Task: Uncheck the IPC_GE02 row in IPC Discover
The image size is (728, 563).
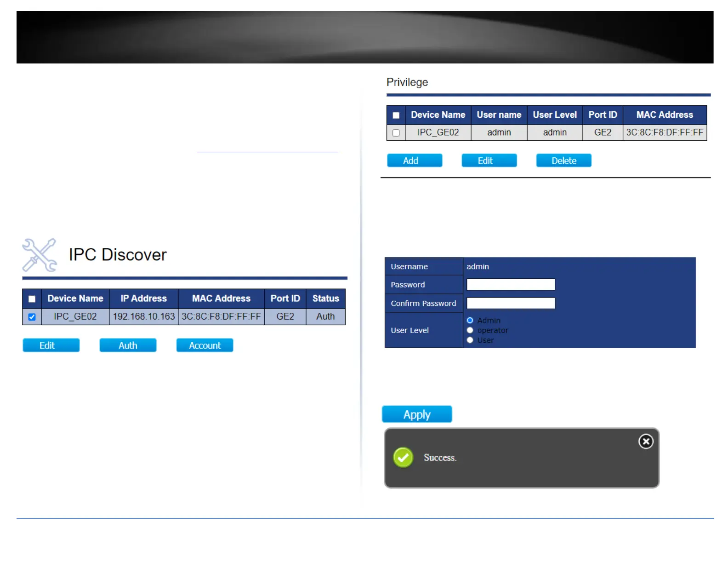Action: [x=32, y=317]
